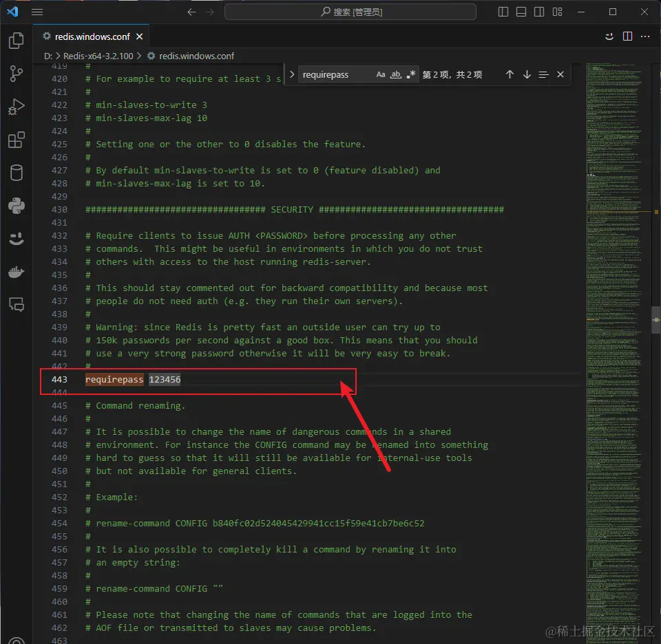Screen dimensions: 661x644
Task: Toggle Find in Selection button
Action: pos(543,74)
